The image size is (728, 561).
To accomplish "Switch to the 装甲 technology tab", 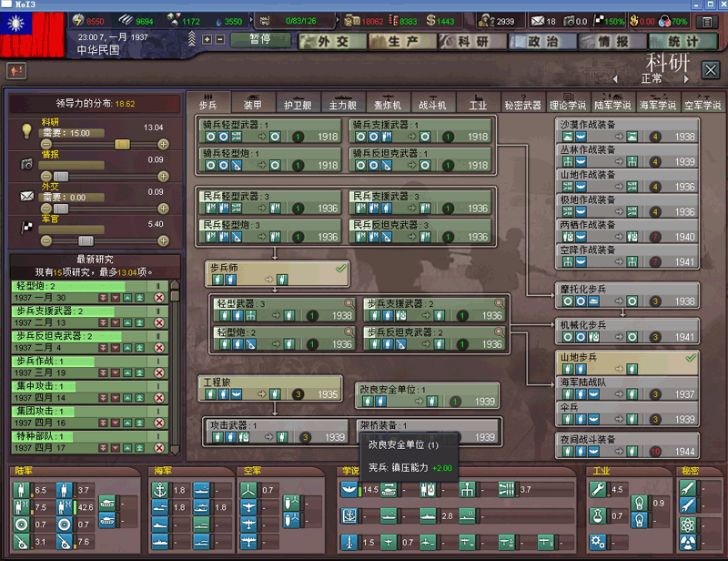I will 252,105.
